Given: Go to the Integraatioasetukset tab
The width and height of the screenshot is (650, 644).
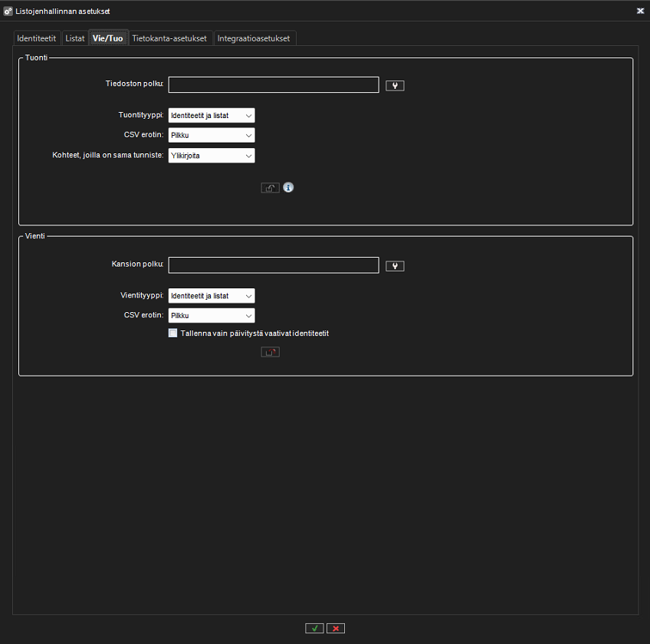Looking at the screenshot, I should 254,38.
